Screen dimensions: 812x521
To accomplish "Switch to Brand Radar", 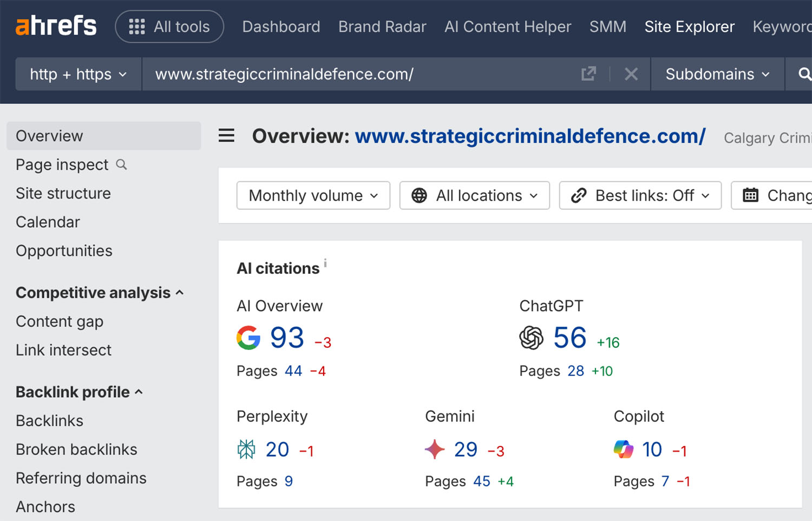I will [x=382, y=27].
